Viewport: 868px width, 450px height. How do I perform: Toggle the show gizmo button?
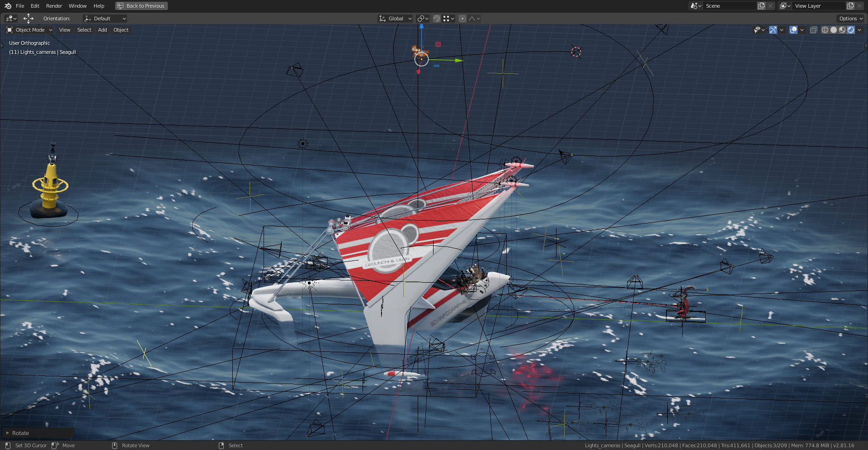coord(773,30)
